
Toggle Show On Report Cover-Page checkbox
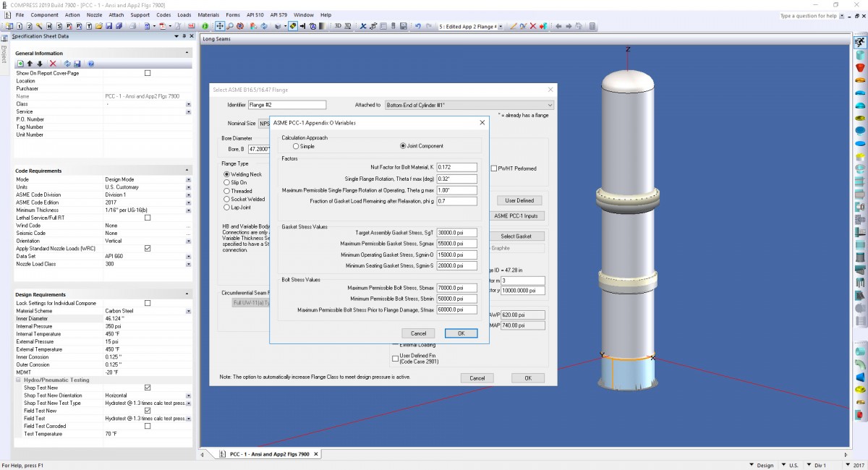point(148,72)
